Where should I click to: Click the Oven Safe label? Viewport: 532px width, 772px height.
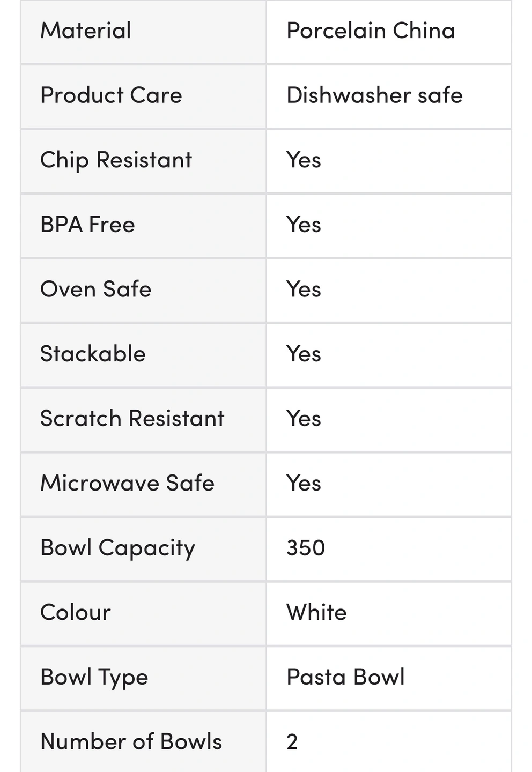[x=95, y=289]
